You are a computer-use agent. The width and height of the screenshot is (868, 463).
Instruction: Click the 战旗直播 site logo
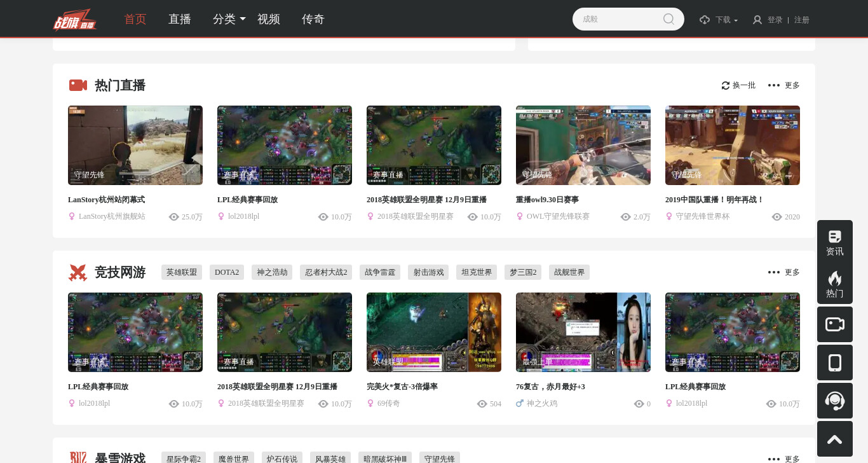click(x=75, y=19)
